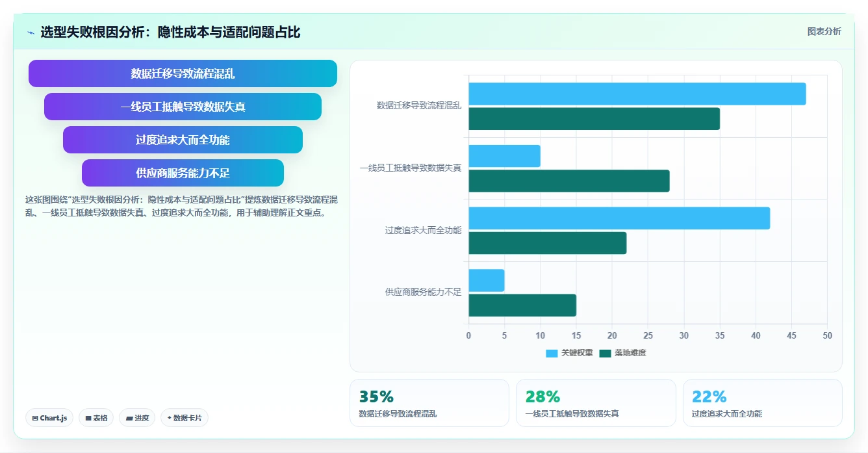Click the 落地难度 bar for 一线员工抵触导致数据失真

pos(569,181)
